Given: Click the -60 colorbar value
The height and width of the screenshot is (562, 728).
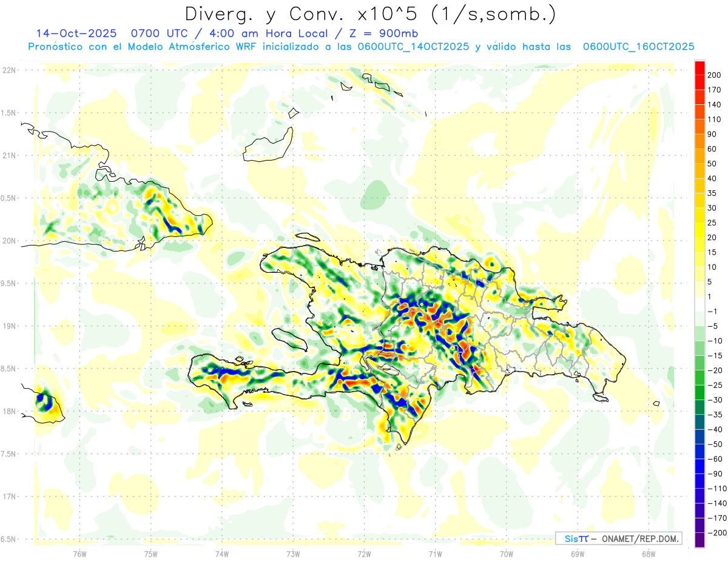Looking at the screenshot, I should [716, 459].
